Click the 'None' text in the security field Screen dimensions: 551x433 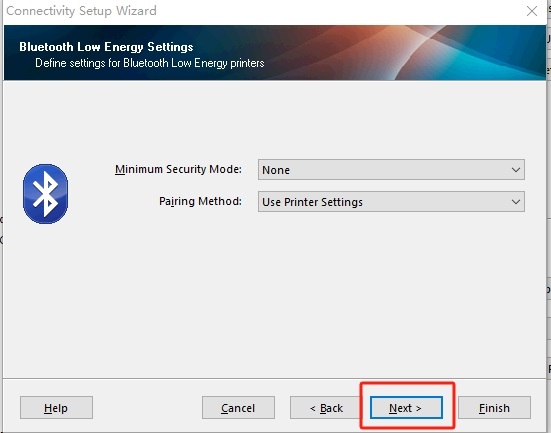276,170
